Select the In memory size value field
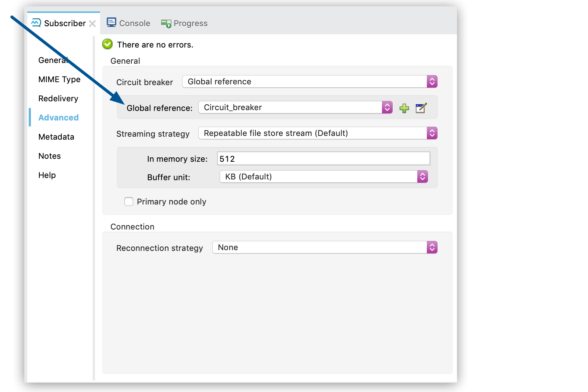Image resolution: width=588 pixels, height=392 pixels. point(323,158)
